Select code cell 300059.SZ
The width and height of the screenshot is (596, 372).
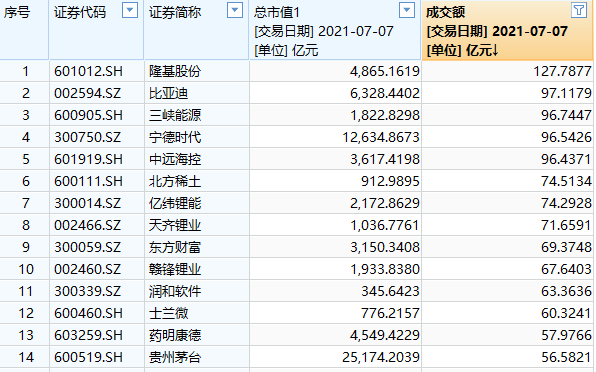(x=97, y=247)
